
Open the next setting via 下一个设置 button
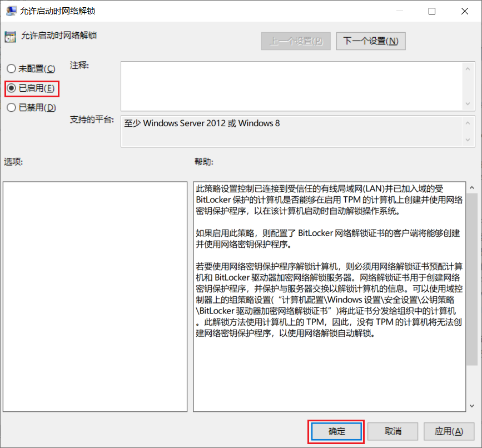coord(371,41)
